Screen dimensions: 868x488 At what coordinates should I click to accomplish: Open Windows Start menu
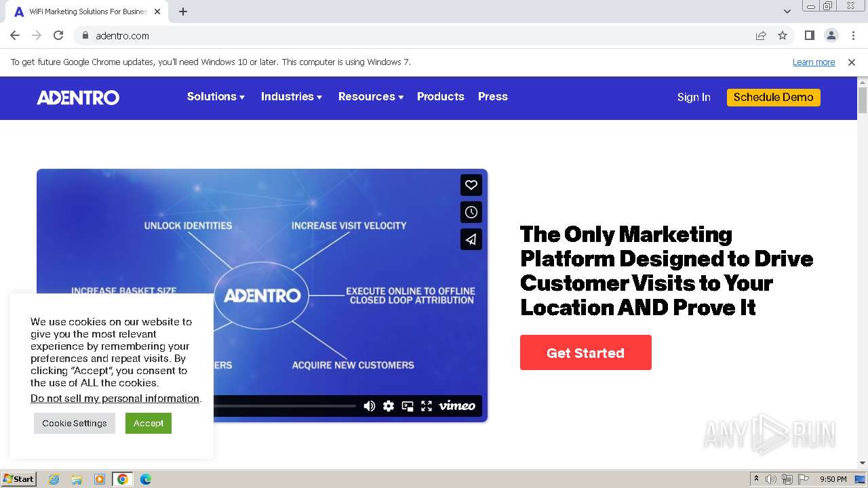[19, 479]
